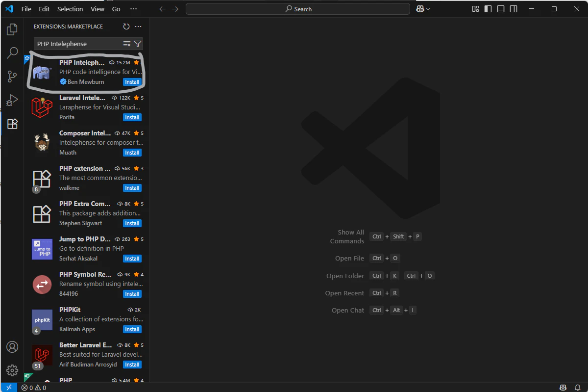Viewport: 588px width, 392px height.
Task: Click the VS Code logo icon
Action: 9,9
